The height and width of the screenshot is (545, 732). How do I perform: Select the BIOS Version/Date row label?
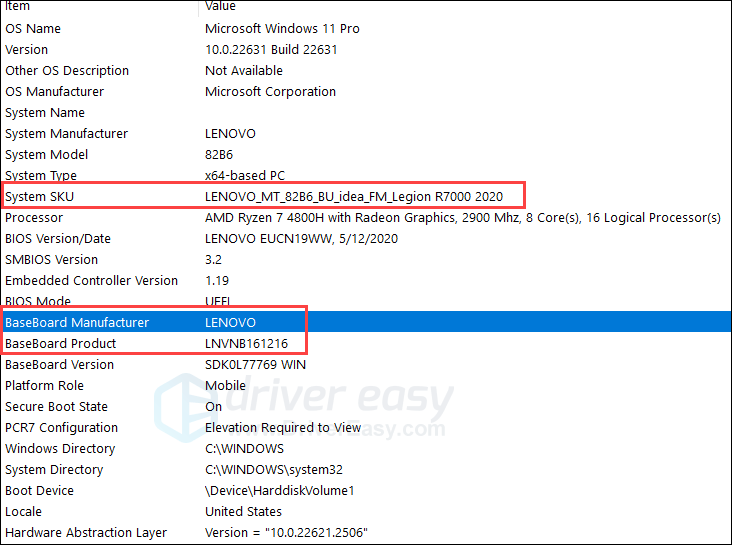click(x=58, y=239)
